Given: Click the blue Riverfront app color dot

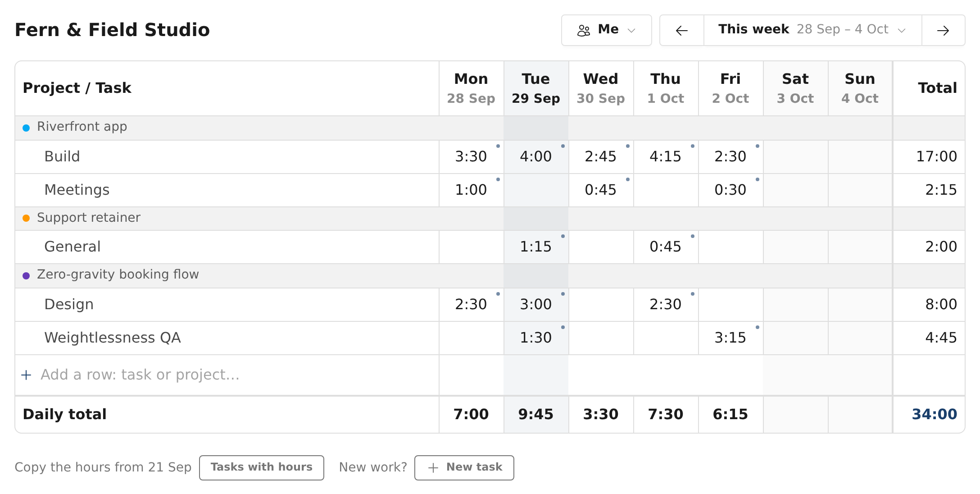Looking at the screenshot, I should tap(26, 128).
